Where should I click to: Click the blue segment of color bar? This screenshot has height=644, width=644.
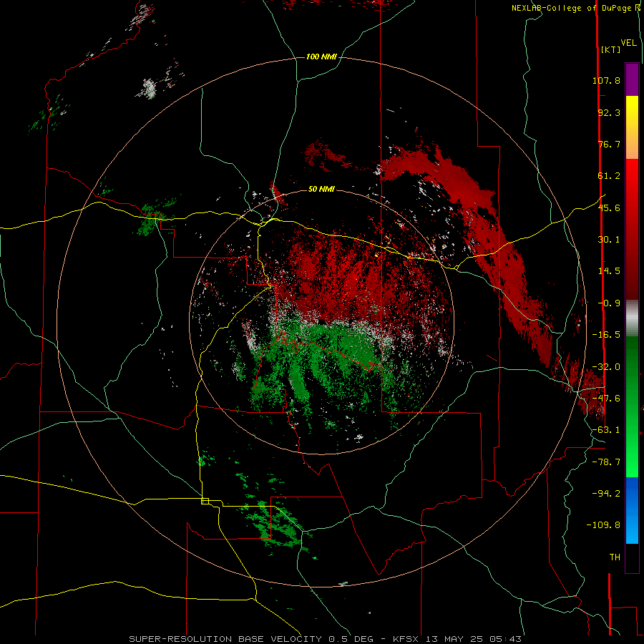pos(632,510)
